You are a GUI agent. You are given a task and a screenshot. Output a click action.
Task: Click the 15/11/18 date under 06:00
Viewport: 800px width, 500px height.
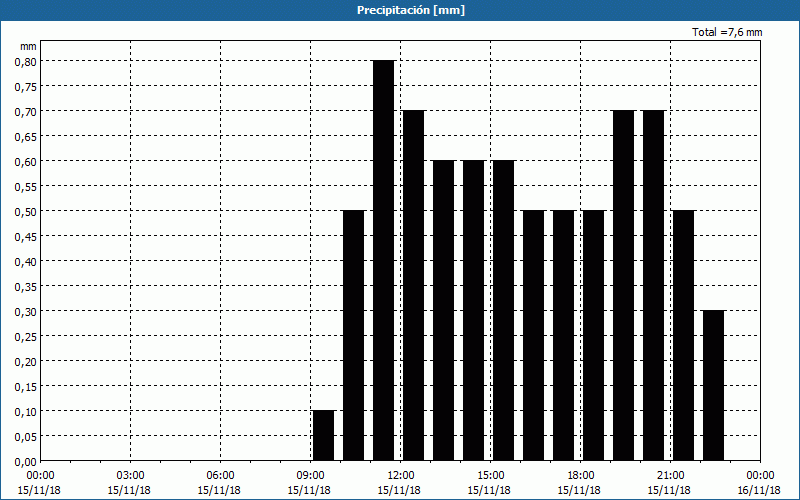[219, 490]
